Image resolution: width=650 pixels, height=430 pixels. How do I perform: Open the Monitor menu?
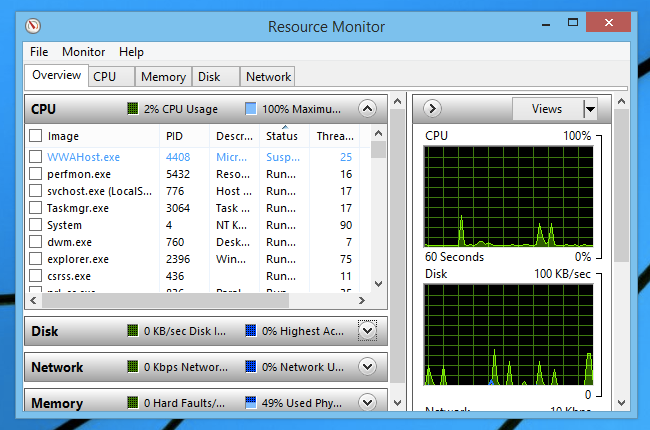pyautogui.click(x=83, y=52)
